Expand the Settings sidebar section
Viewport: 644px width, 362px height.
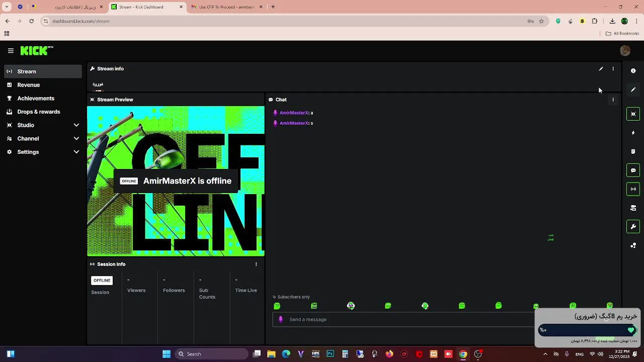pyautogui.click(x=43, y=152)
